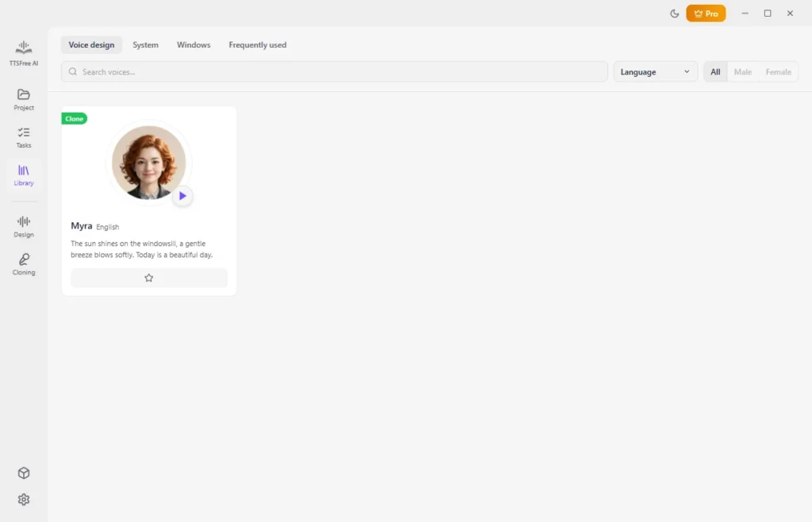Screen dimensions: 812x522
Task: Click the search magnifier icon
Action: 72,71
